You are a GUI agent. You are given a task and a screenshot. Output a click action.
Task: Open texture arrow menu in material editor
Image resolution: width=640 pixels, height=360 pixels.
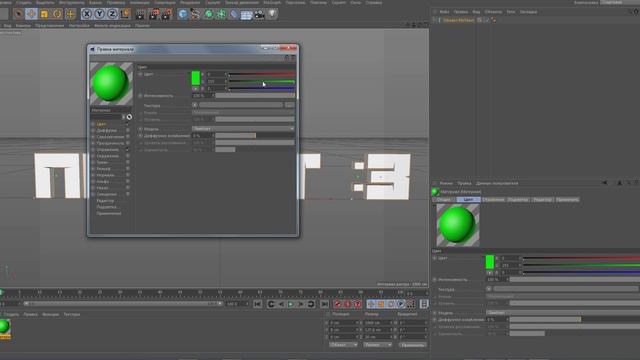(195, 105)
